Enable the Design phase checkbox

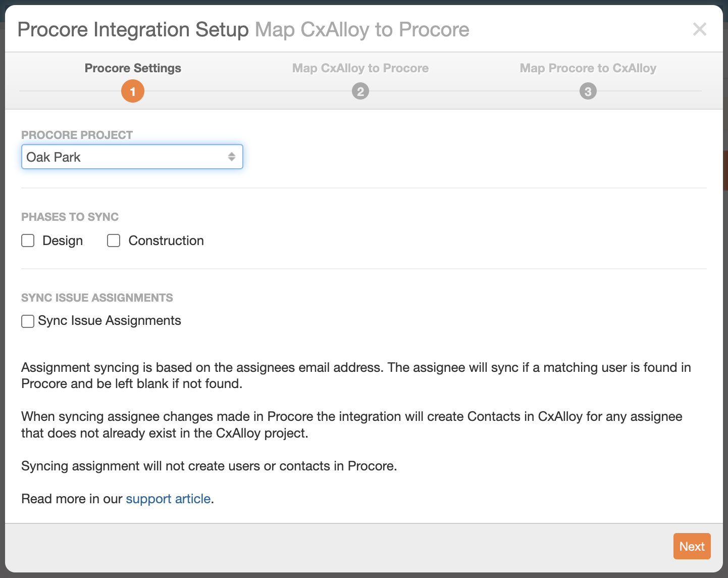click(28, 240)
